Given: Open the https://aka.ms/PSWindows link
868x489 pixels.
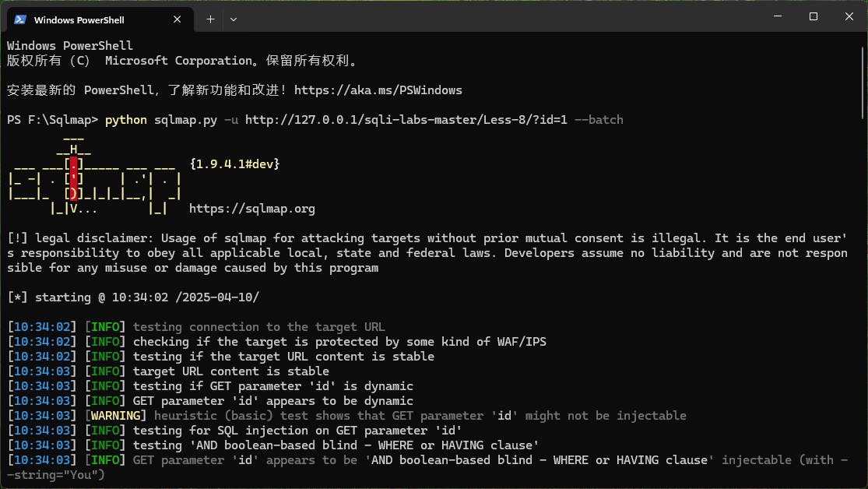Looking at the screenshot, I should 378,90.
